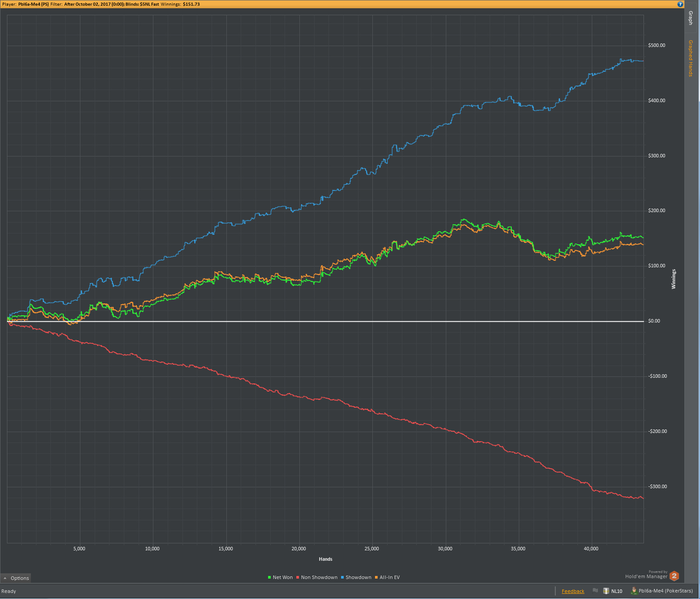Click the NL10 label in status bar

pyautogui.click(x=617, y=591)
